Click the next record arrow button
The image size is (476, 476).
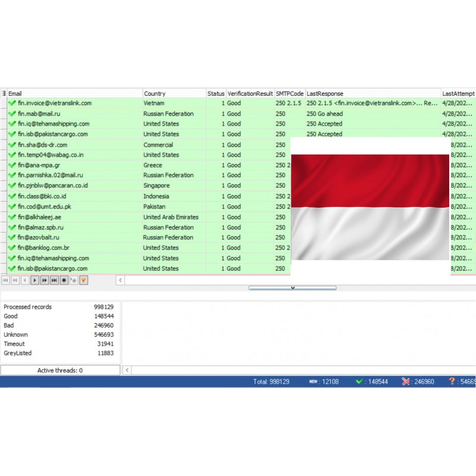35,280
